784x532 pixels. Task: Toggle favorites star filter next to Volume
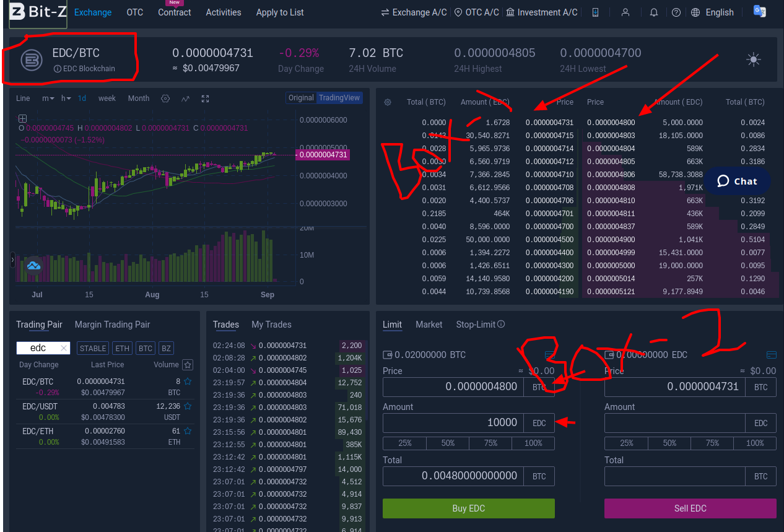(188, 365)
